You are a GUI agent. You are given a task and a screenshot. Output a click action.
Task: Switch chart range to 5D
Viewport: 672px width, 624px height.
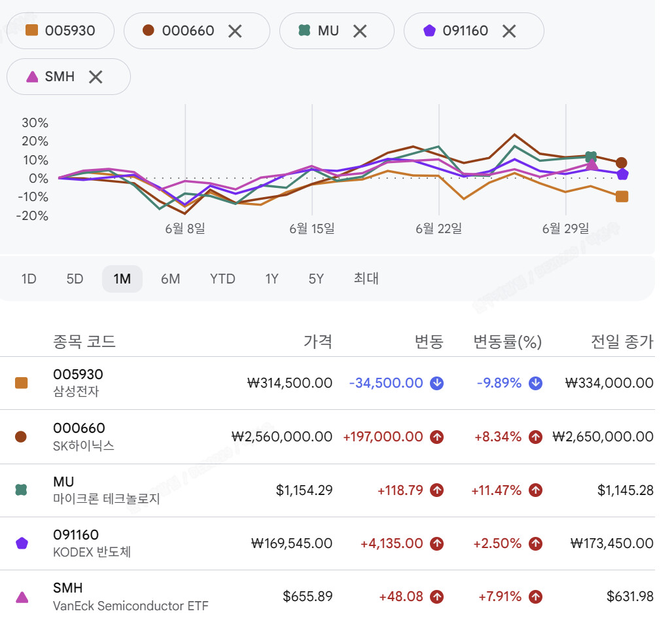coord(75,279)
